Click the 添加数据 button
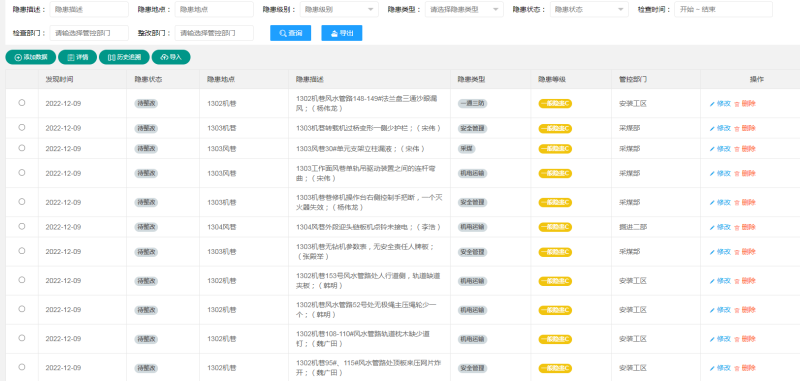 tap(31, 57)
